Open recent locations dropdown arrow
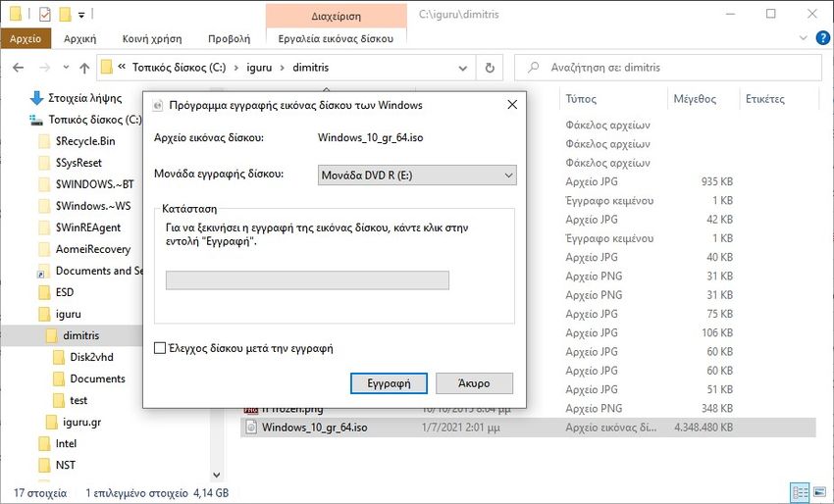This screenshot has height=504, width=834. coord(66,68)
